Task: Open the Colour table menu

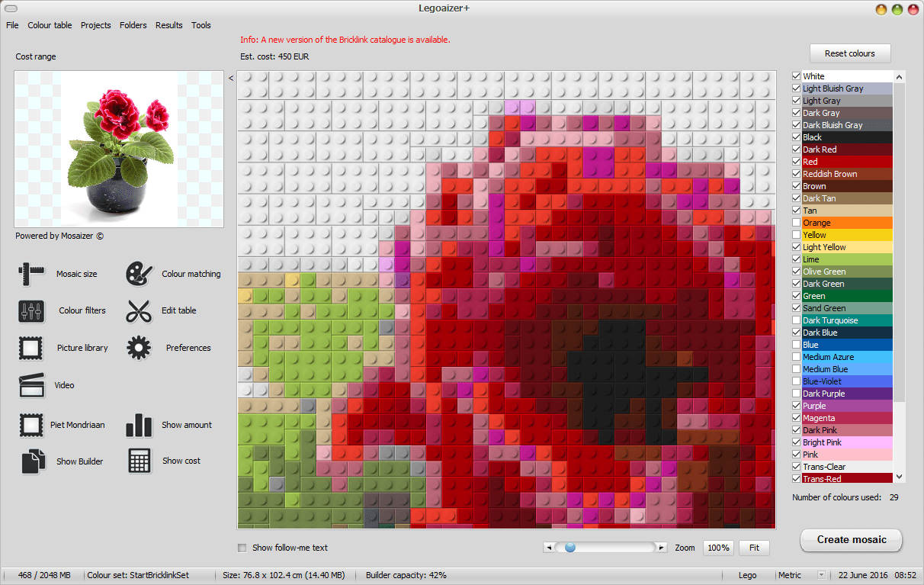Action: click(x=50, y=25)
